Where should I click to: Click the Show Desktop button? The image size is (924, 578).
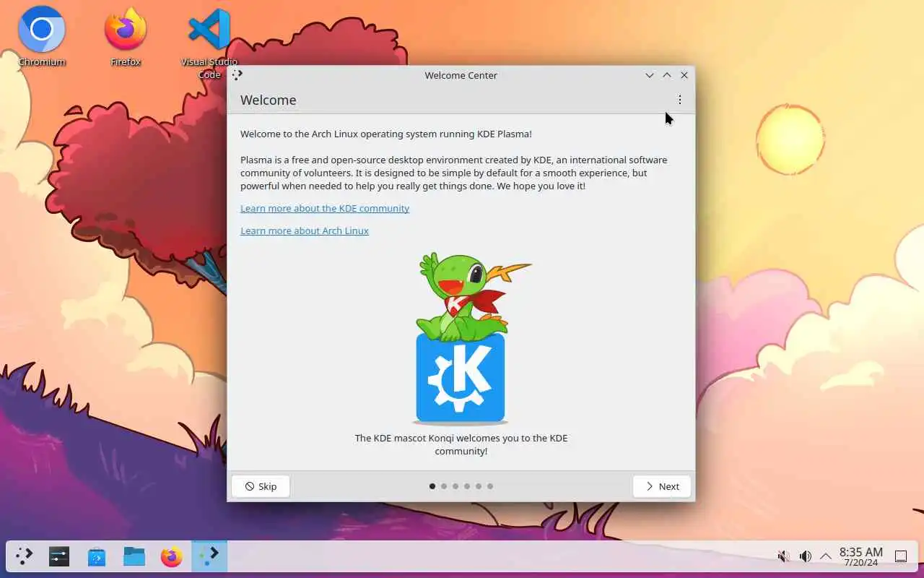coord(901,556)
